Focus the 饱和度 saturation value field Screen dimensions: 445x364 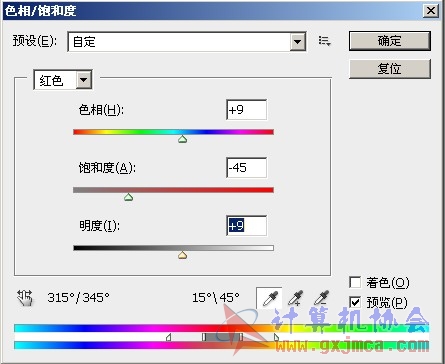click(246, 168)
